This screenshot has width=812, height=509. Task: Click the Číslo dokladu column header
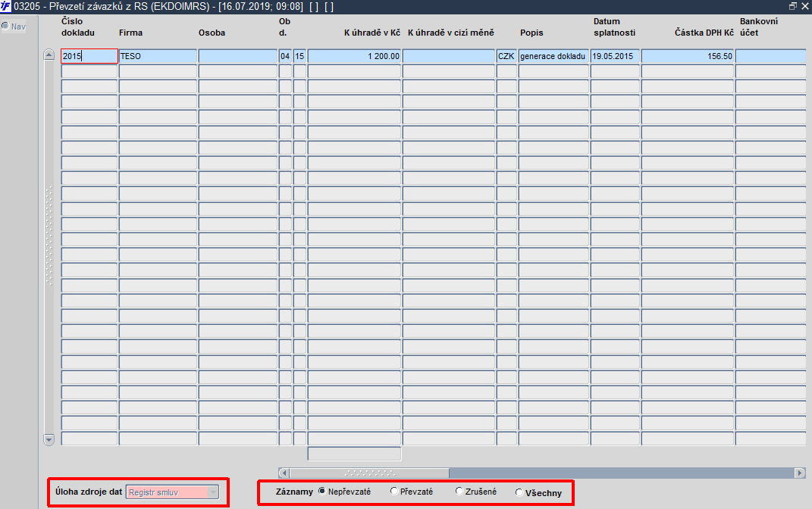pyautogui.click(x=77, y=27)
